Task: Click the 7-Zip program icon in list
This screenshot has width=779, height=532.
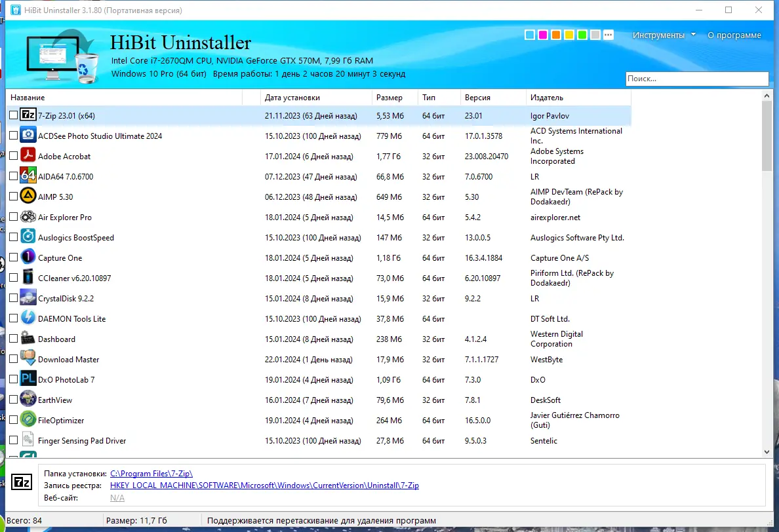Action: [x=28, y=115]
